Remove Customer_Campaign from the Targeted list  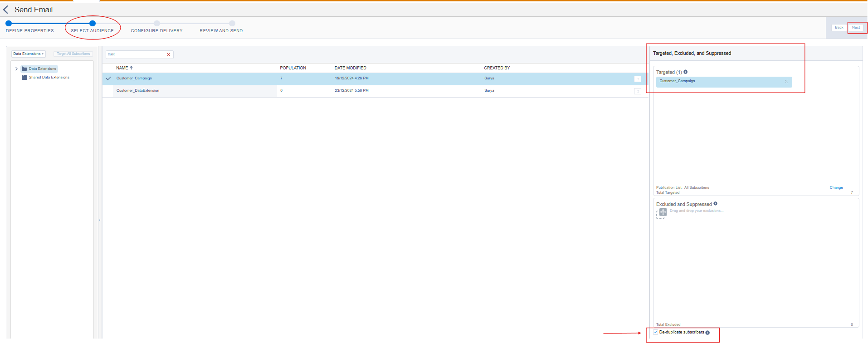(786, 82)
